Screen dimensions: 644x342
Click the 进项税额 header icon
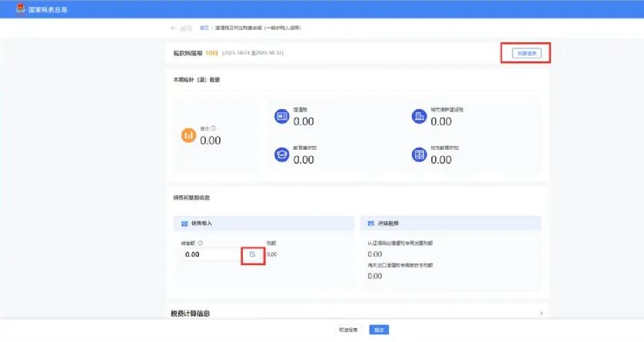tap(370, 223)
